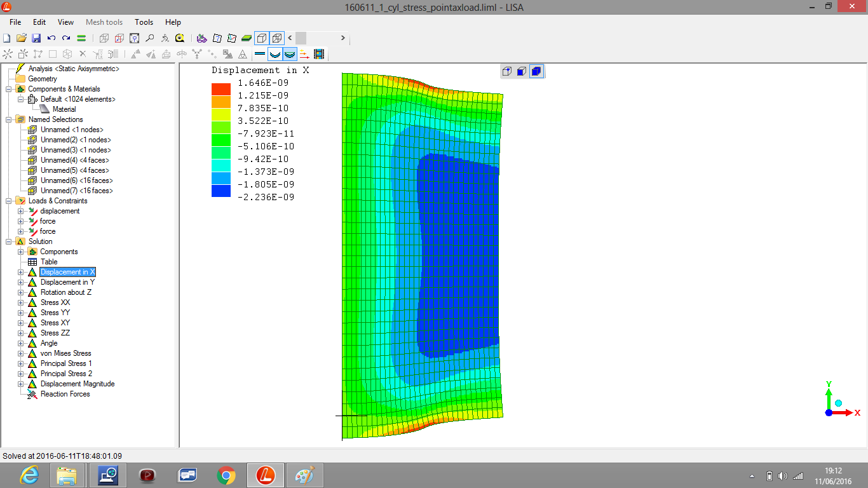
Task: Toggle select nodes mode cube button
Action: [x=506, y=71]
